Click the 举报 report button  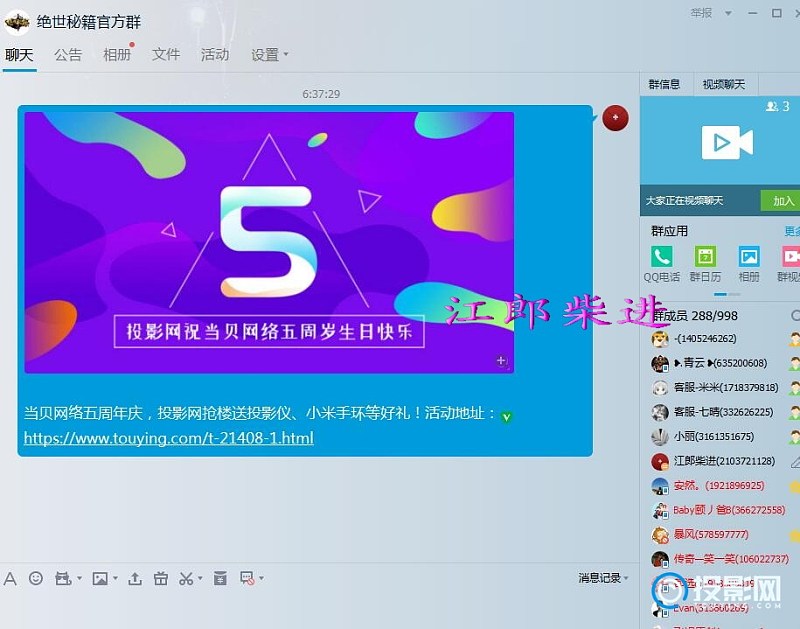click(702, 13)
